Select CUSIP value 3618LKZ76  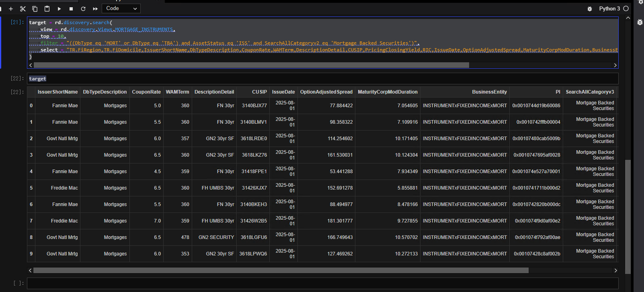point(254,155)
